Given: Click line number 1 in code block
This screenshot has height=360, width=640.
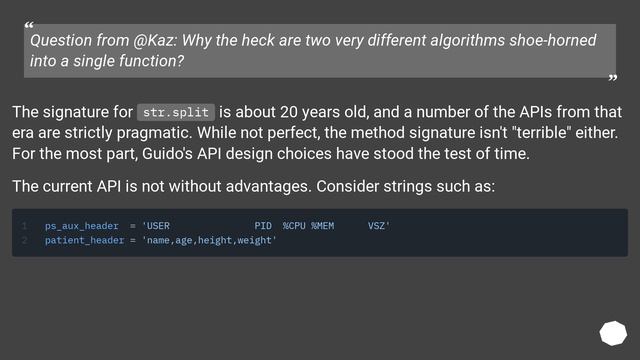Looking at the screenshot, I should click(24, 226).
